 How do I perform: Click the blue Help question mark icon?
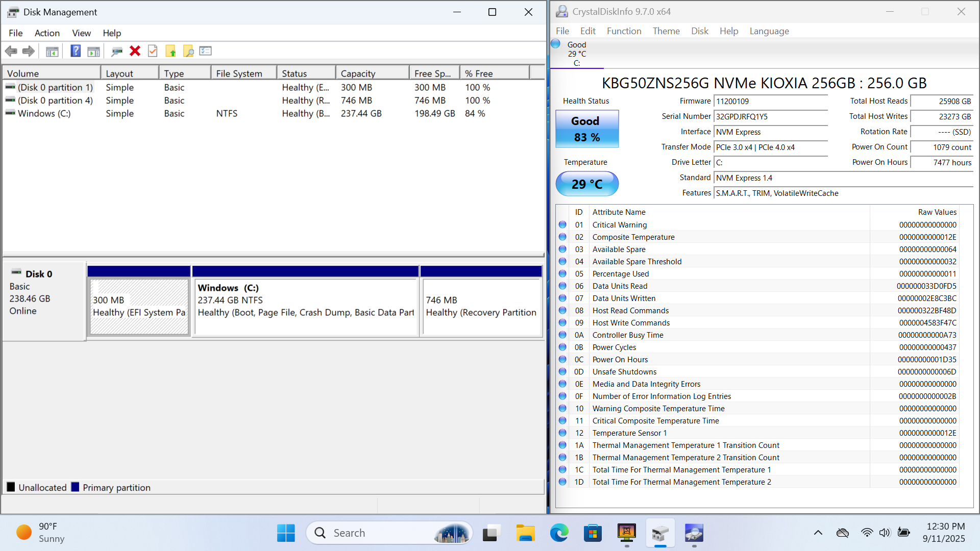click(76, 51)
